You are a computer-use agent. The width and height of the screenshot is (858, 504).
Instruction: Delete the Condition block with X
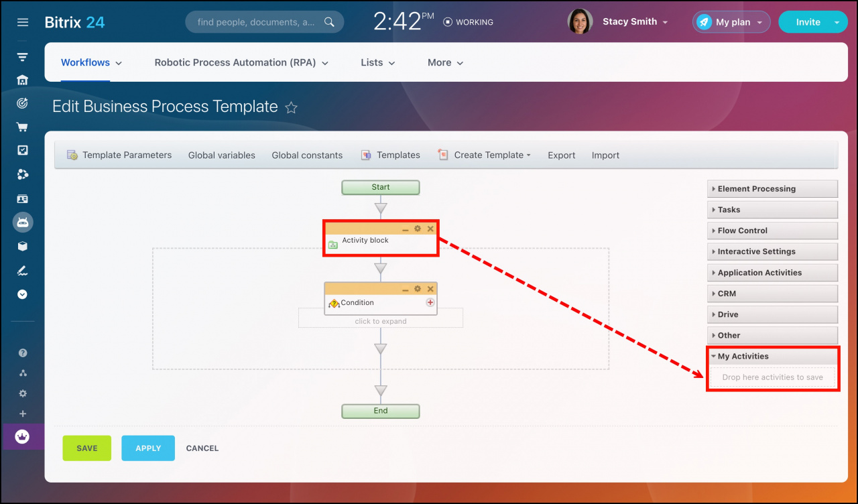click(430, 289)
